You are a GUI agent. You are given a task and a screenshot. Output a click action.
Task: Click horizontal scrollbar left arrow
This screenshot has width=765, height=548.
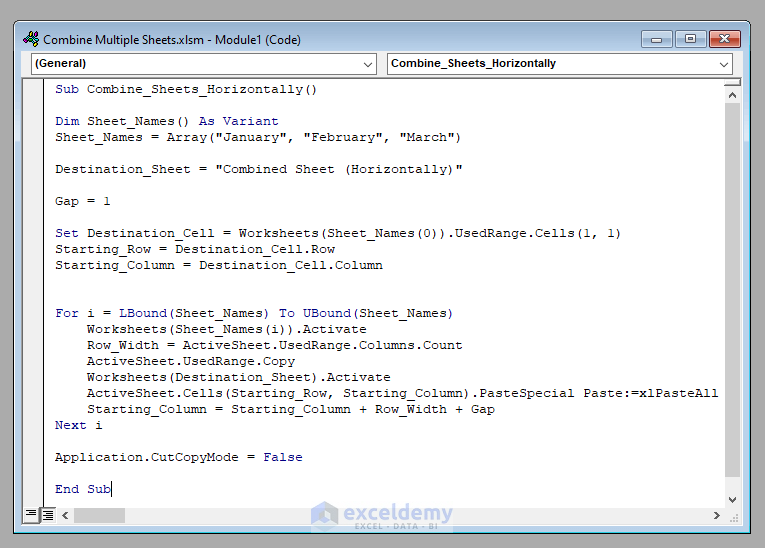(65, 515)
